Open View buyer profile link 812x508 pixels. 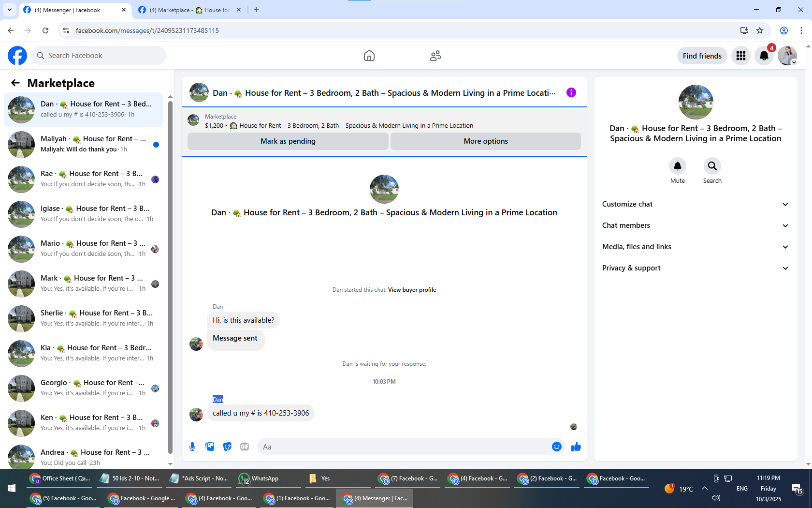pos(412,290)
